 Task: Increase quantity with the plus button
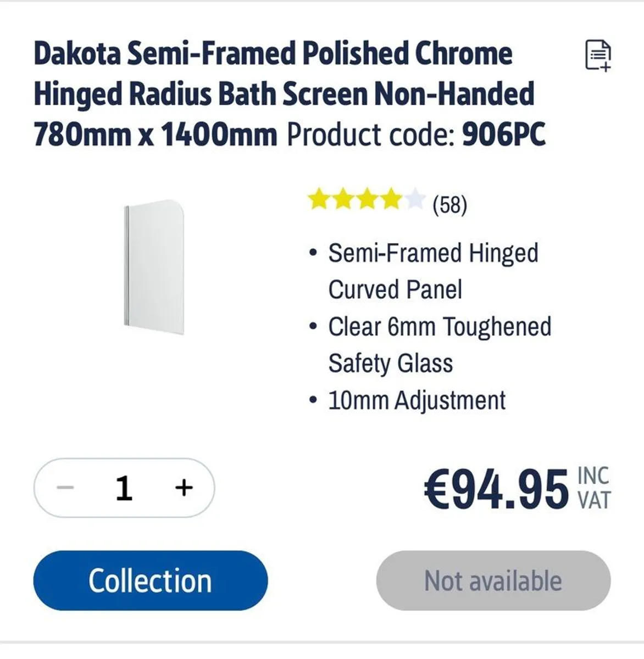tap(184, 488)
